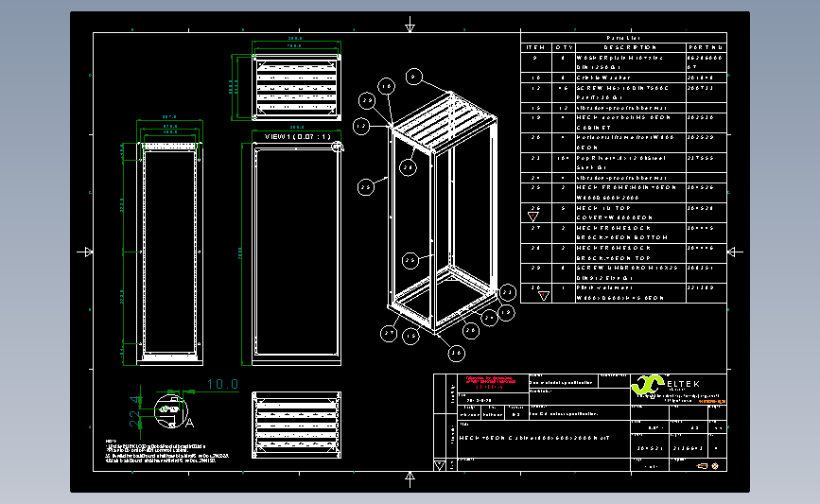
Task: Click the QTY column header
Action: pos(564,47)
